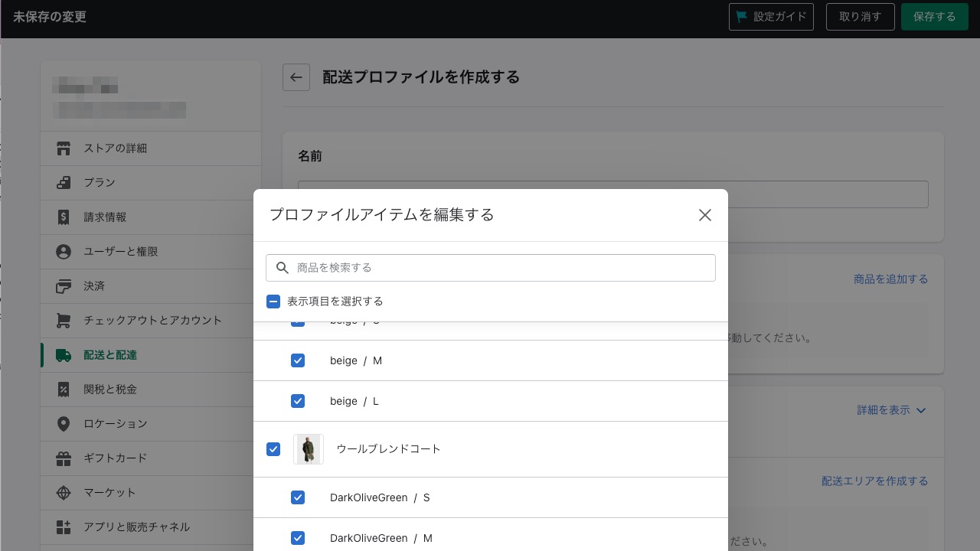The width and height of the screenshot is (980, 551).
Task: Click the flag icon in 設定ガイド button
Action: pos(741,16)
